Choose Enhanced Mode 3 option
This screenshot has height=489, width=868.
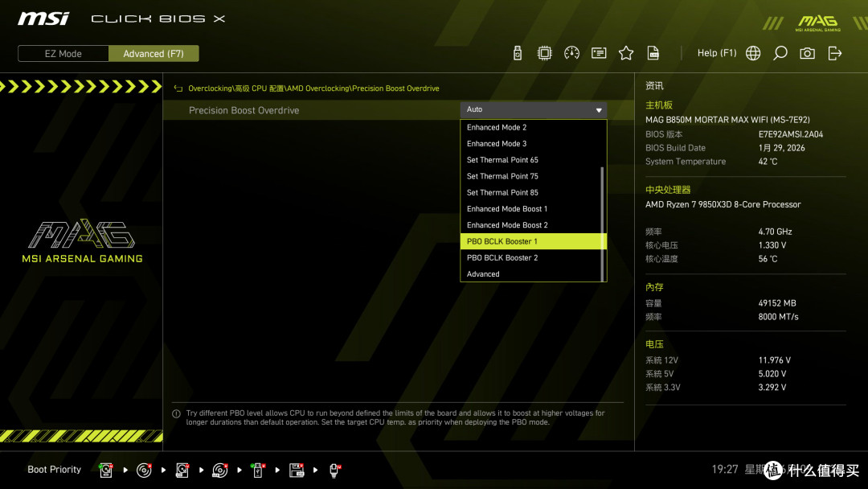[x=533, y=143]
